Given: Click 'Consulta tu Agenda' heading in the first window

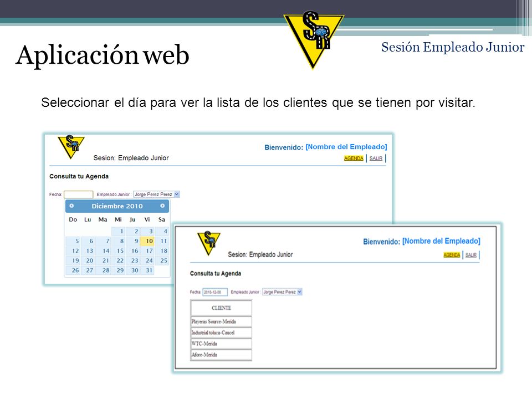Looking at the screenshot, I should point(79,176).
